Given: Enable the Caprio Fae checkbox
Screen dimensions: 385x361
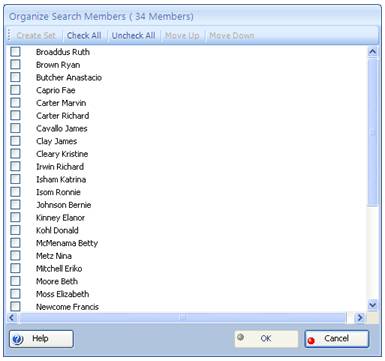Looking at the screenshot, I should click(x=15, y=90).
